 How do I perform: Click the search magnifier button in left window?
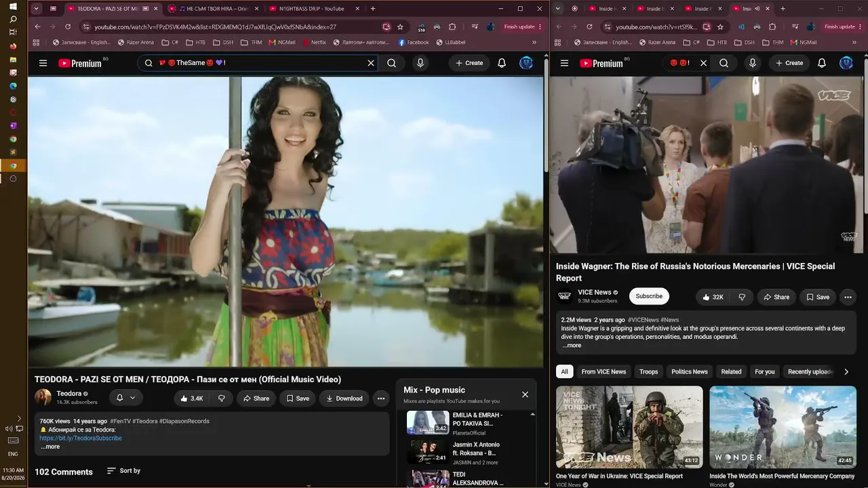coord(392,63)
